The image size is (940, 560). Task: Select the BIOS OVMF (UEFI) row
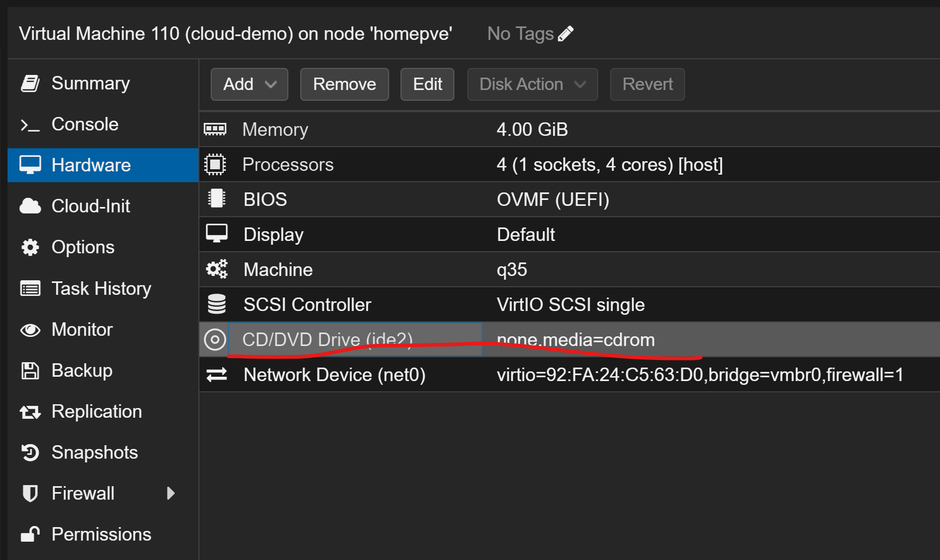(x=552, y=199)
